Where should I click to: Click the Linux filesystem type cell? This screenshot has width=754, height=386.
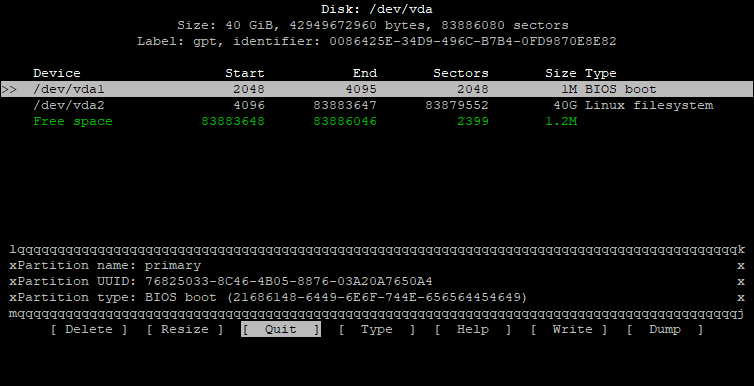click(649, 105)
